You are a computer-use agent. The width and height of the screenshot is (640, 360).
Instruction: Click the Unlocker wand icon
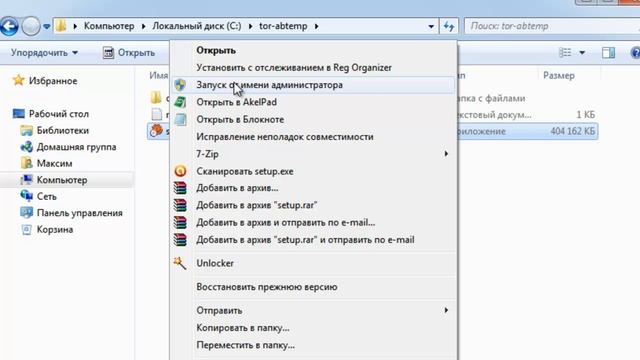[180, 263]
